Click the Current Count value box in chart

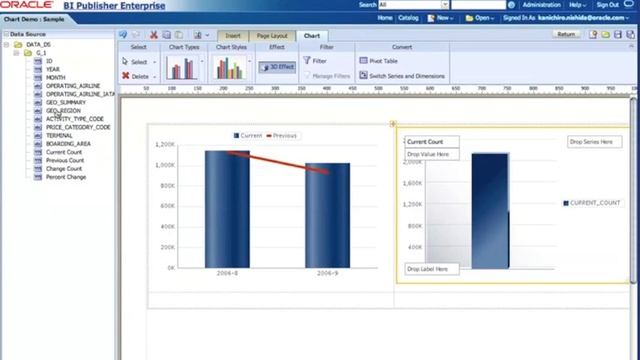(431, 142)
